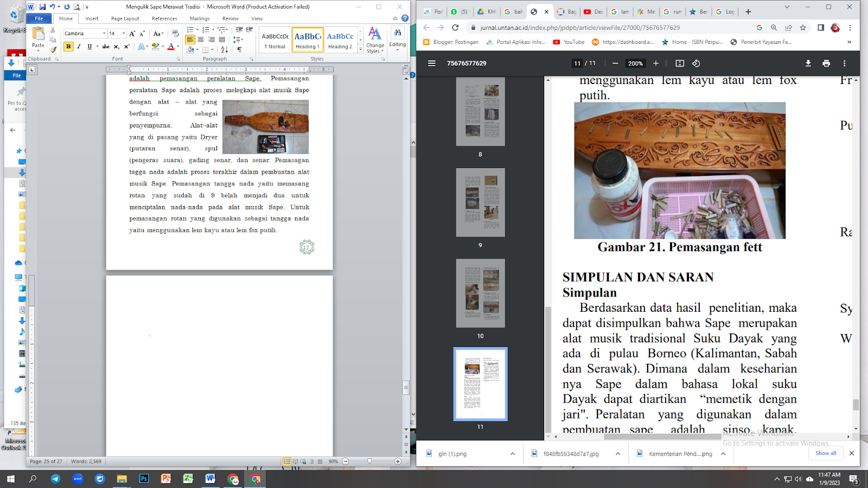
Task: Switch to the Page Layout ribbon tab
Action: click(125, 18)
